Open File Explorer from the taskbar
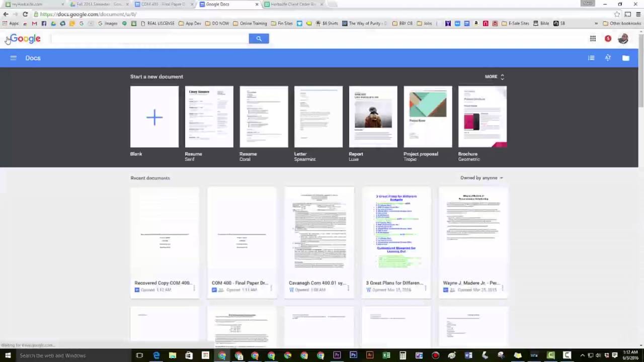 coord(173,355)
